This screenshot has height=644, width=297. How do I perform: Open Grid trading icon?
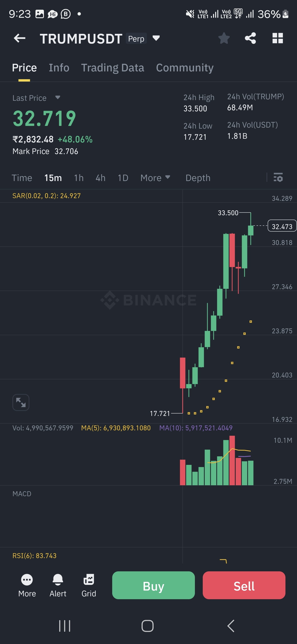[x=89, y=585]
